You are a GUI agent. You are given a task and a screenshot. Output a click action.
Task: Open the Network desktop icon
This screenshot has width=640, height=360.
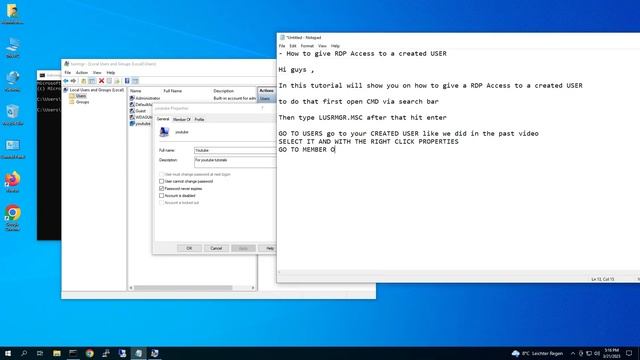pos(12,81)
